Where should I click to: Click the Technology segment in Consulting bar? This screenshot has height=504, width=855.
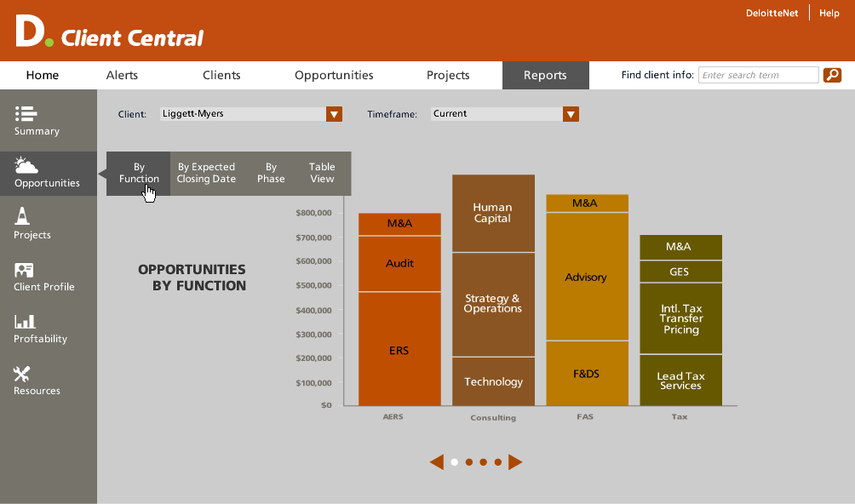click(x=493, y=382)
